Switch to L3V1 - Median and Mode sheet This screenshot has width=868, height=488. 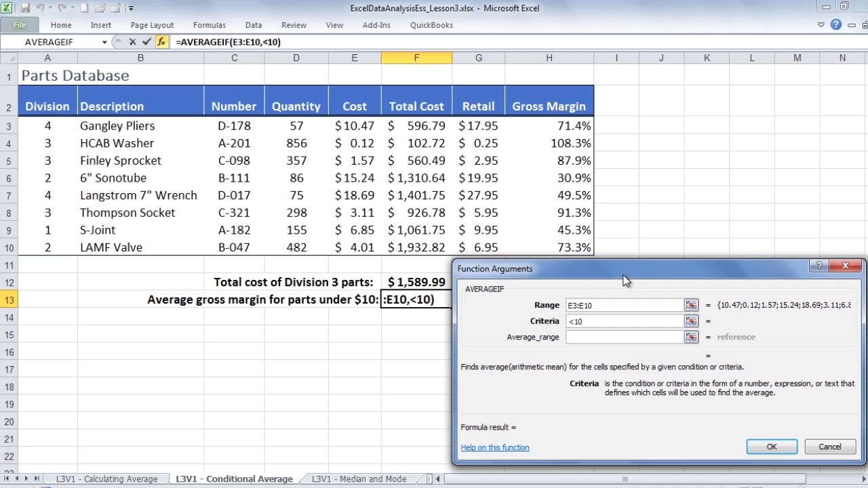click(359, 479)
